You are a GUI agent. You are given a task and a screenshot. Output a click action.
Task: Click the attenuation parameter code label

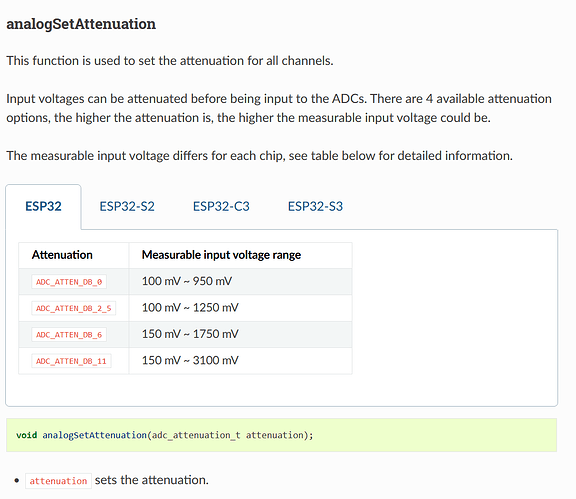point(58,481)
